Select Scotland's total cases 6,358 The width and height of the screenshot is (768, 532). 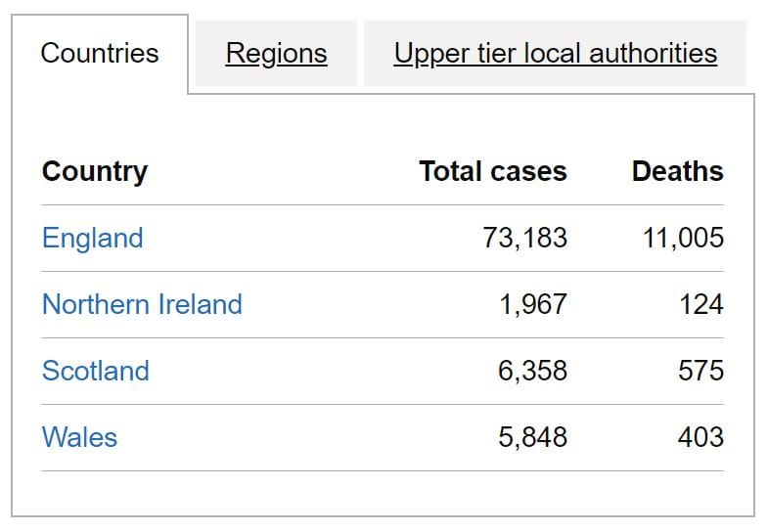(x=532, y=371)
